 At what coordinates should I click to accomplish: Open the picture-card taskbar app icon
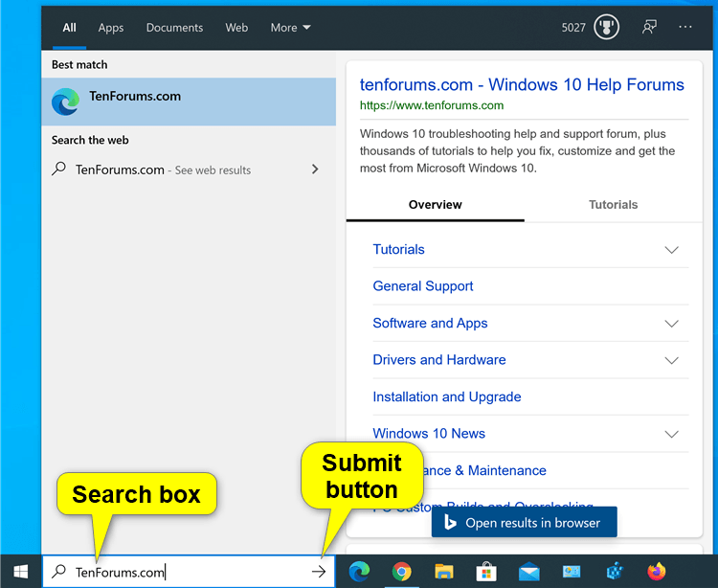point(572,571)
